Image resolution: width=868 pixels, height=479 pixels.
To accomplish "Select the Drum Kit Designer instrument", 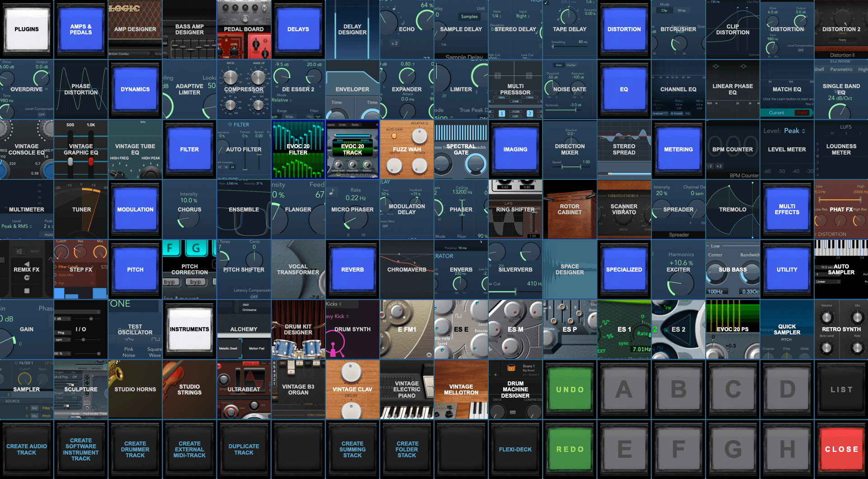I will [298, 329].
